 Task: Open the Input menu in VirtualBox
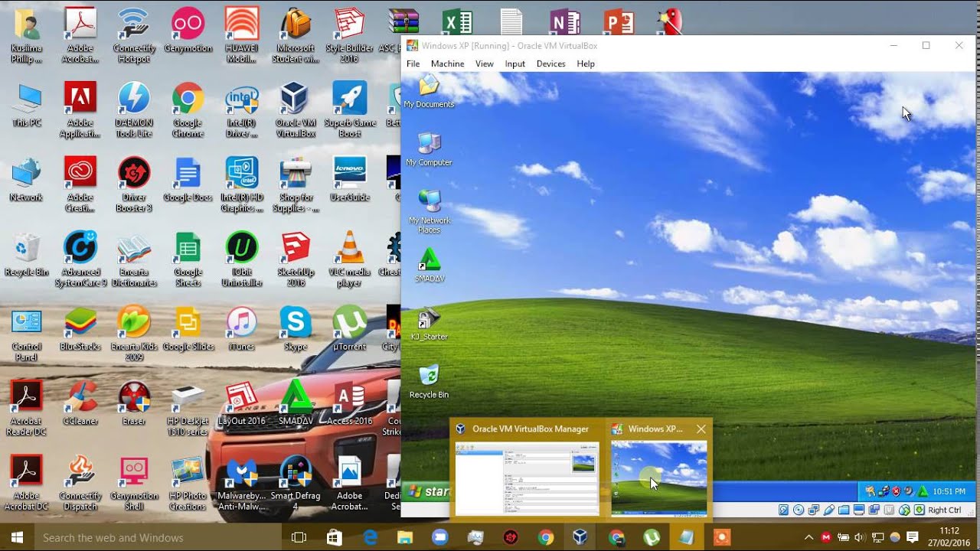click(x=515, y=64)
